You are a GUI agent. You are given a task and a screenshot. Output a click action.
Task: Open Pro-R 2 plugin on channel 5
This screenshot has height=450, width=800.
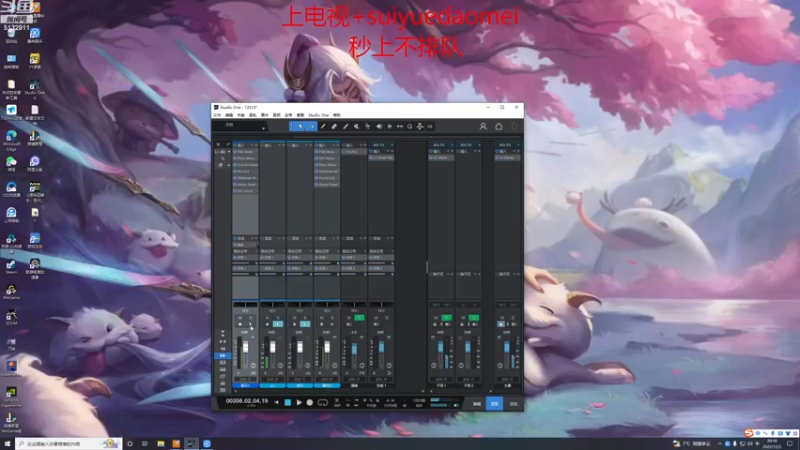coord(354,152)
